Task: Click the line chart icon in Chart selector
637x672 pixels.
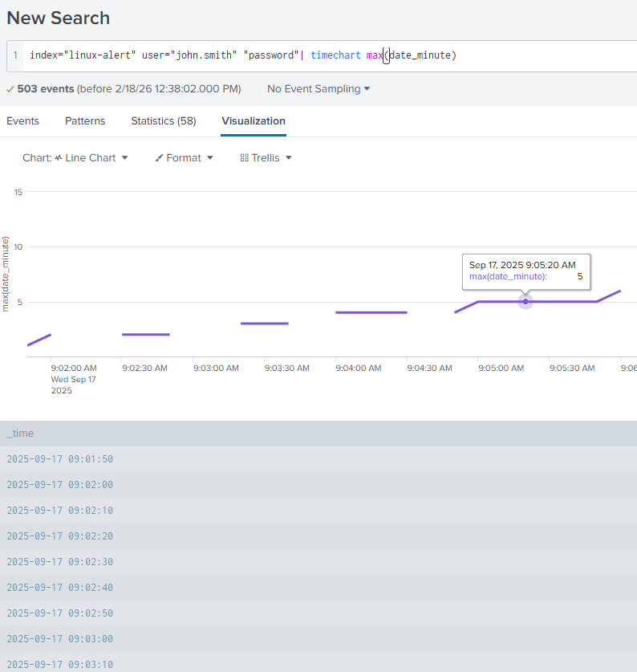Action: coord(59,158)
